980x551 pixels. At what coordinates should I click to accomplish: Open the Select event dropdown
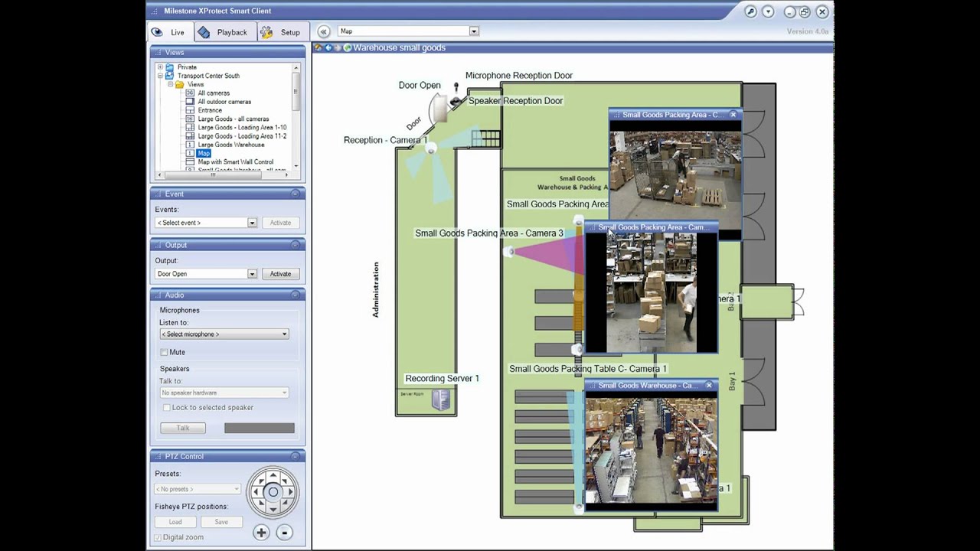click(x=251, y=223)
